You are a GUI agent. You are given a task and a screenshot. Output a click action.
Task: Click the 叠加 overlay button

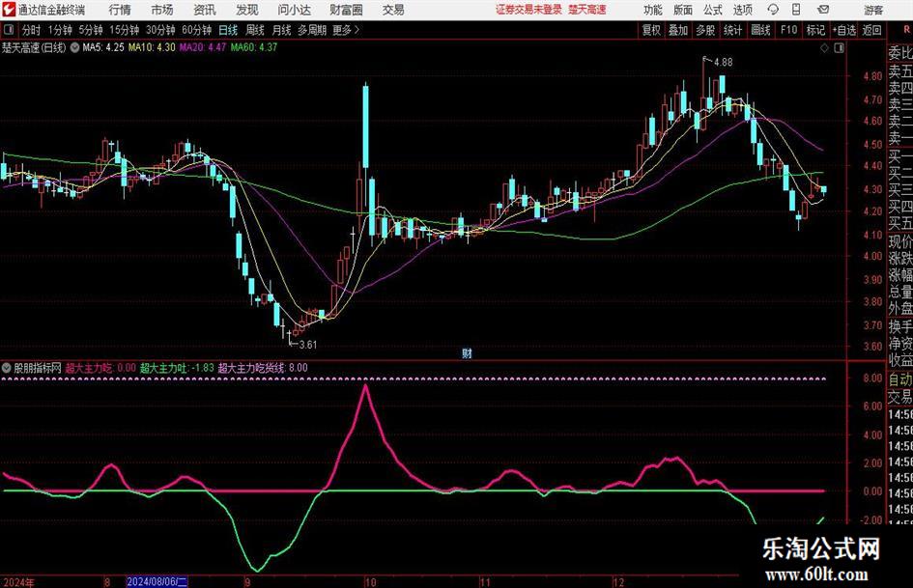coord(678,30)
